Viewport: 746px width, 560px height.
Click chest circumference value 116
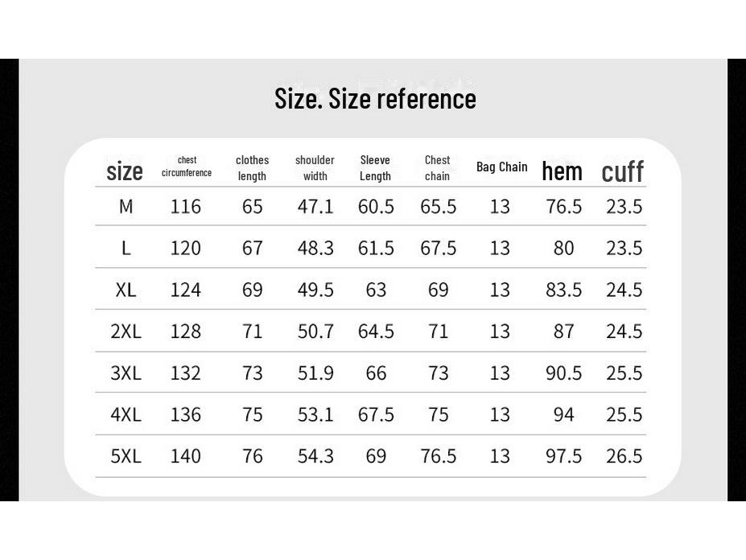pyautogui.click(x=186, y=207)
